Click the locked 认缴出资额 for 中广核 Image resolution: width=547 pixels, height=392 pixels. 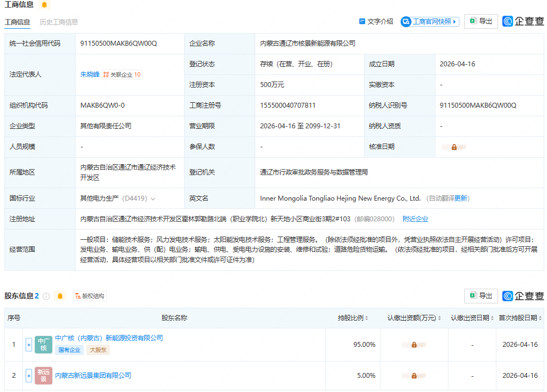tap(414, 345)
